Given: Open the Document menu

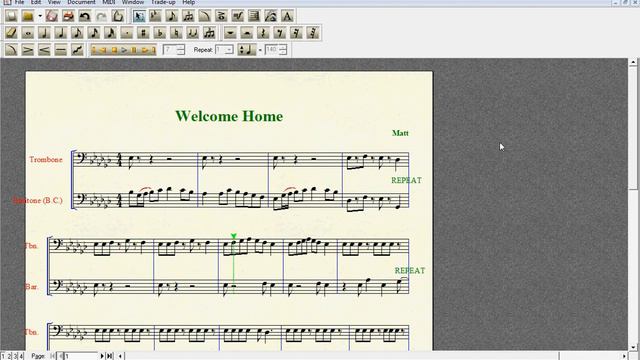Looking at the screenshot, I should (81, 2).
